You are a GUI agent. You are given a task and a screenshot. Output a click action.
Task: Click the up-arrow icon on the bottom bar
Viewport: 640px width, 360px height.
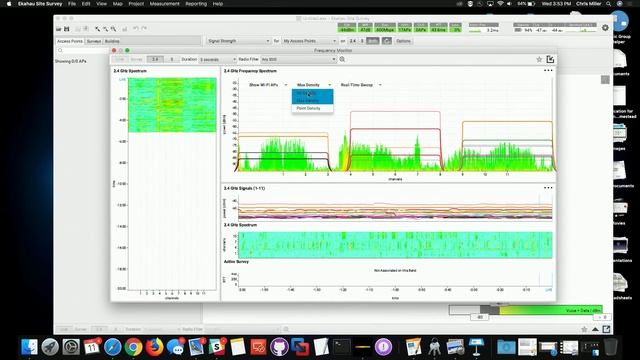596,329
